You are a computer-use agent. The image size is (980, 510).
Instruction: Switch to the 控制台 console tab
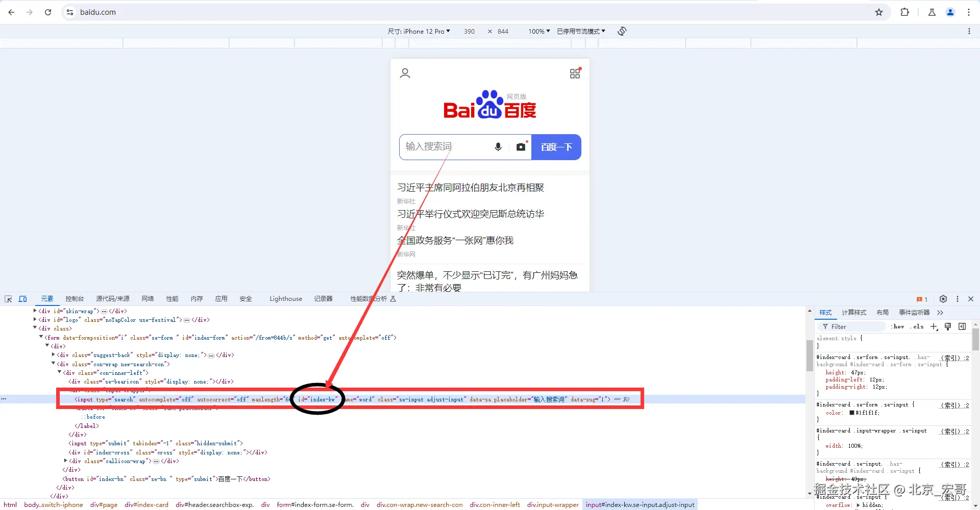[75, 299]
